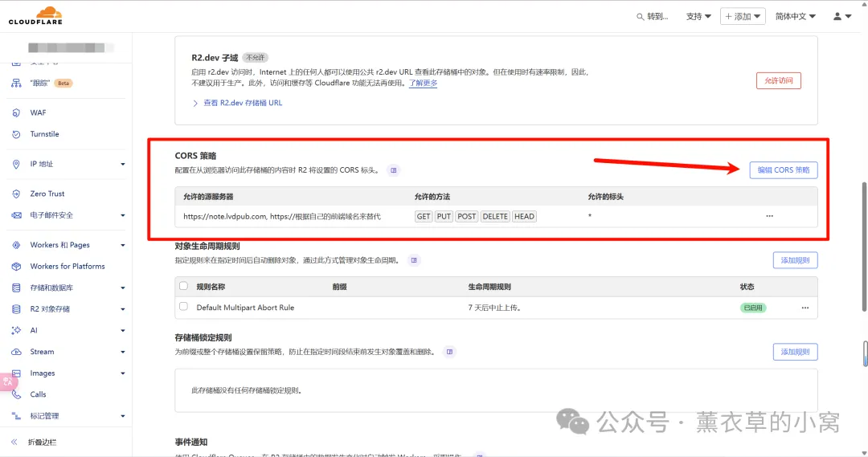Open Default Multipart Abort Rule three-dot menu
868x457 pixels.
click(805, 308)
